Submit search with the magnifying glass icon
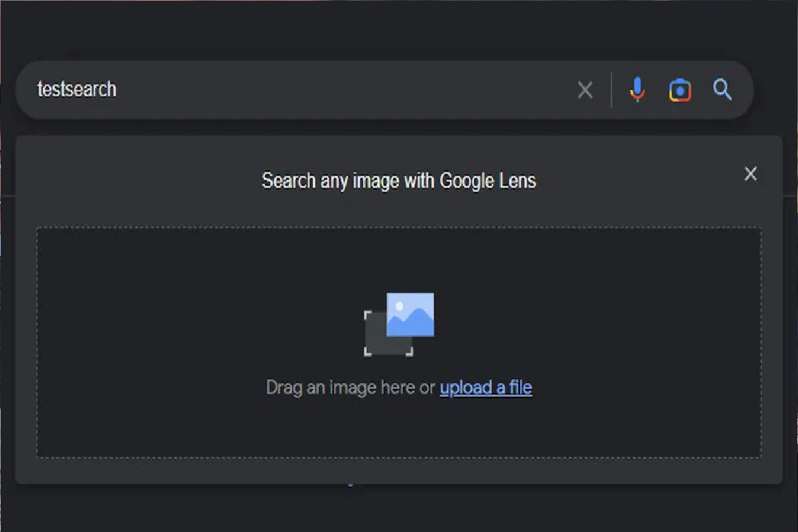The image size is (798, 532). tap(723, 89)
